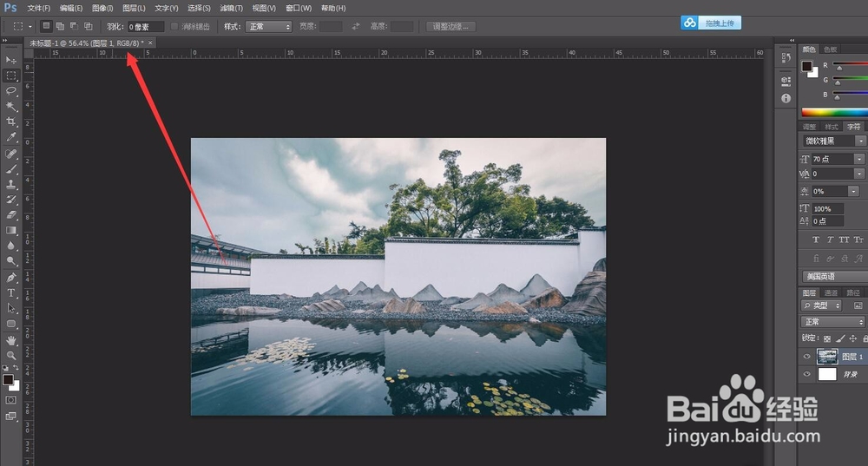Select the Dodge tool
The image size is (868, 466).
coord(11,260)
